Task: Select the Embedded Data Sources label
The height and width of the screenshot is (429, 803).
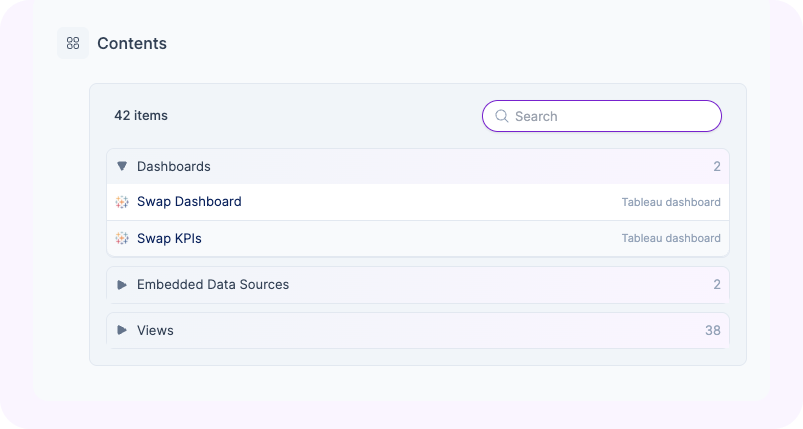Action: [212, 285]
